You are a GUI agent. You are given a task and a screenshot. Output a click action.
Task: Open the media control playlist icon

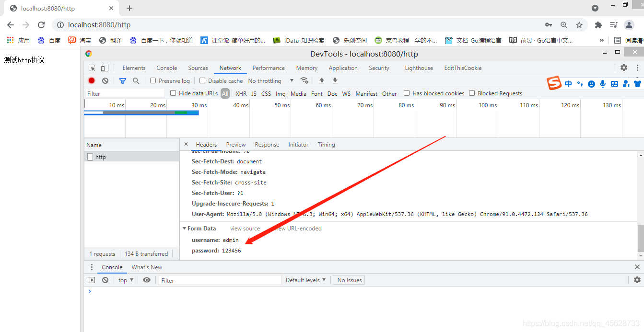613,25
